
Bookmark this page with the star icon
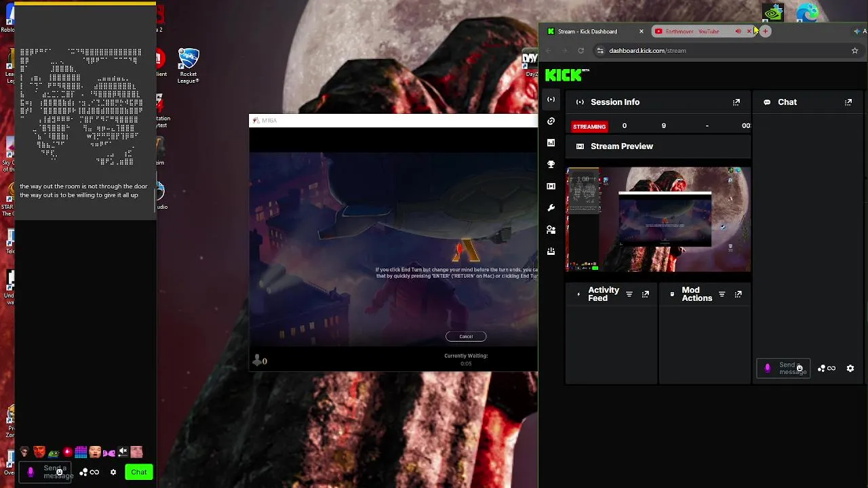pos(854,51)
